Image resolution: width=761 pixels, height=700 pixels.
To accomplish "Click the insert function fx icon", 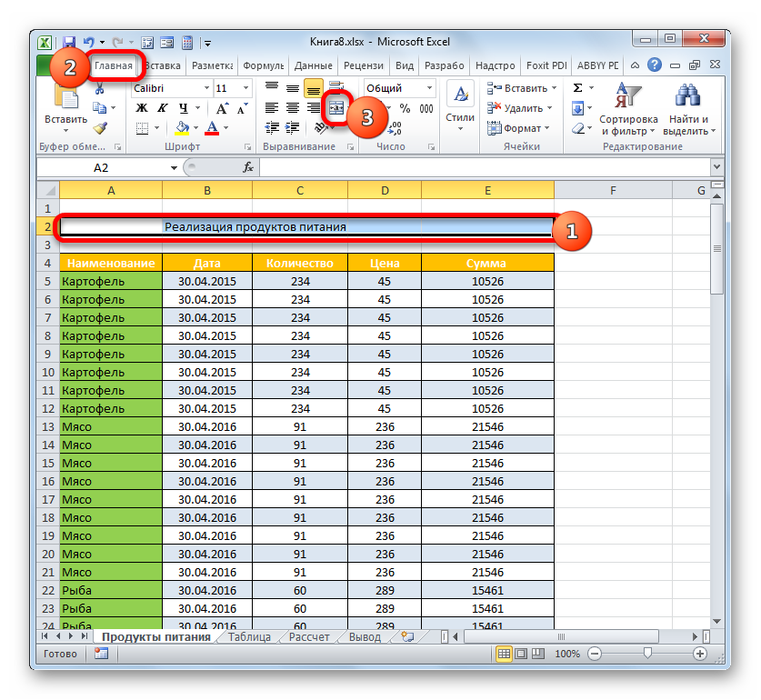I will [248, 168].
